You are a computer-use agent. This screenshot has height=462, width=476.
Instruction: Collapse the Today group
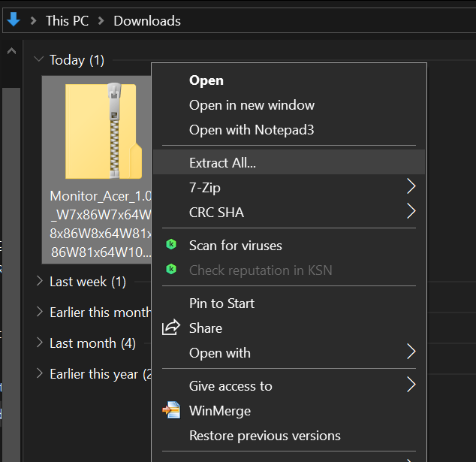[39, 60]
